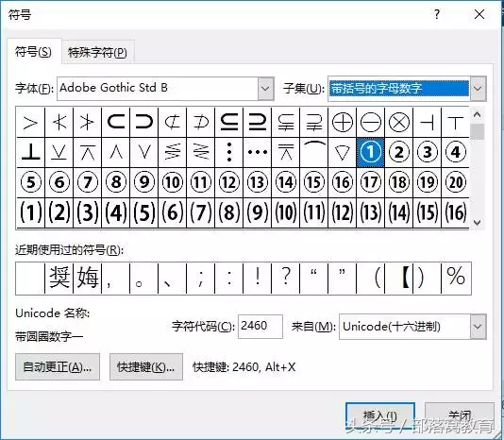The height and width of the screenshot is (440, 504).
Task: Choose the perpendicular ⊥ symbol
Action: click(31, 152)
